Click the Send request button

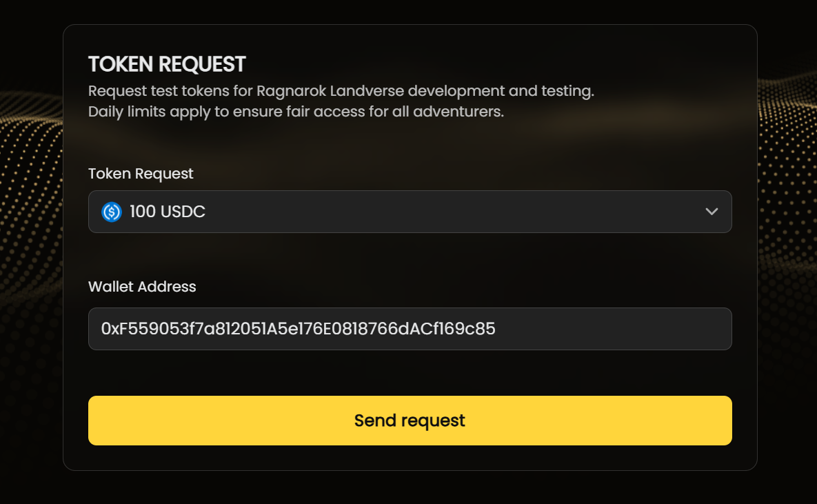(x=410, y=421)
